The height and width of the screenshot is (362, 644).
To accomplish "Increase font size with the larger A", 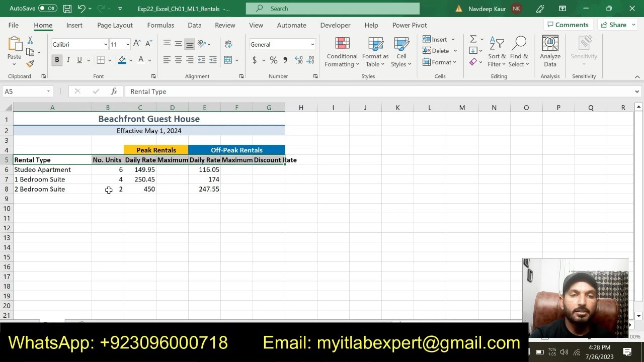I will pos(137,44).
